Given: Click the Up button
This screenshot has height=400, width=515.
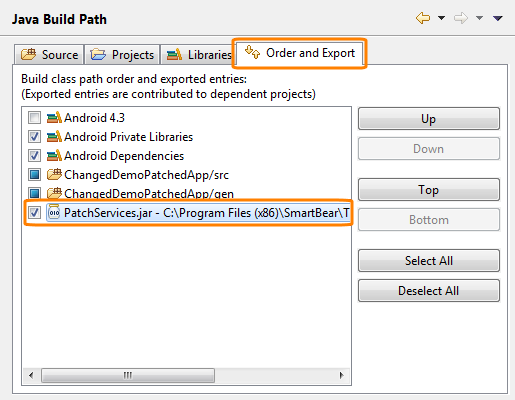Looking at the screenshot, I should click(x=429, y=119).
